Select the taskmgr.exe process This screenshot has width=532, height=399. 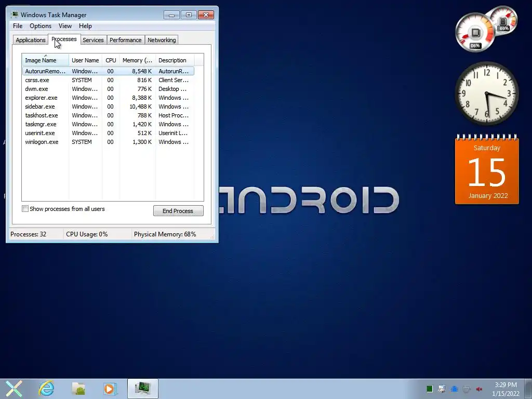(108, 124)
